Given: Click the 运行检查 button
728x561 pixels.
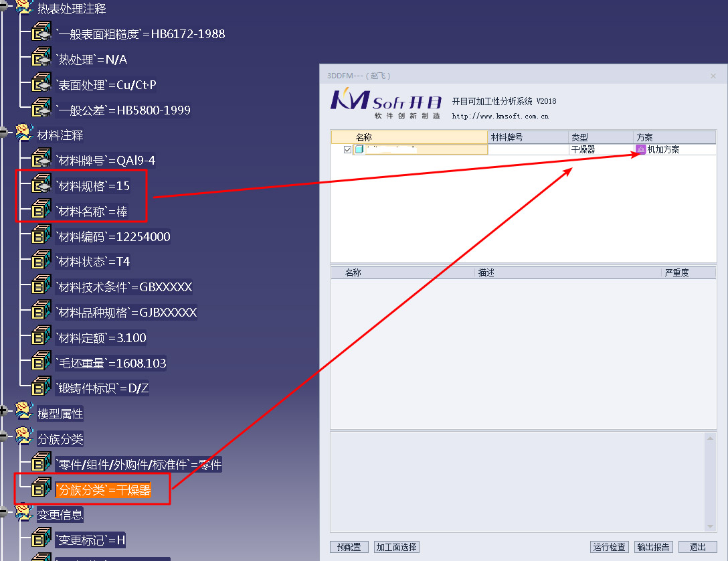Looking at the screenshot, I should 609,546.
